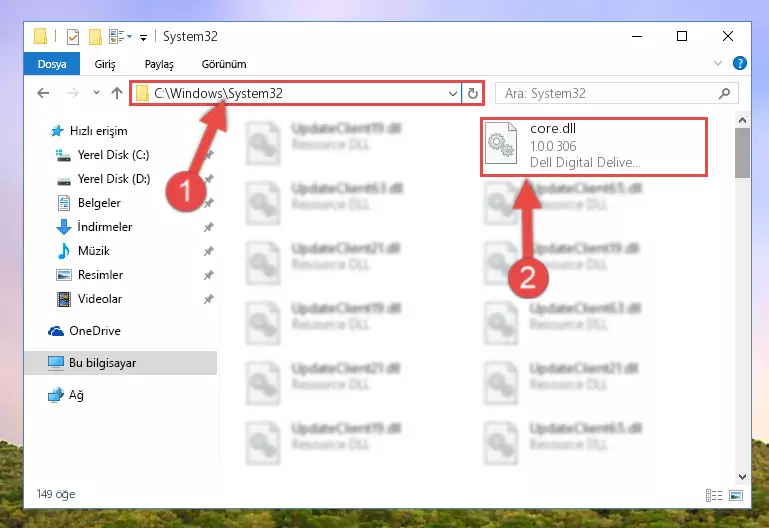Open the İndirmeler folder
Viewport: 769px width, 528px height.
click(x=105, y=226)
